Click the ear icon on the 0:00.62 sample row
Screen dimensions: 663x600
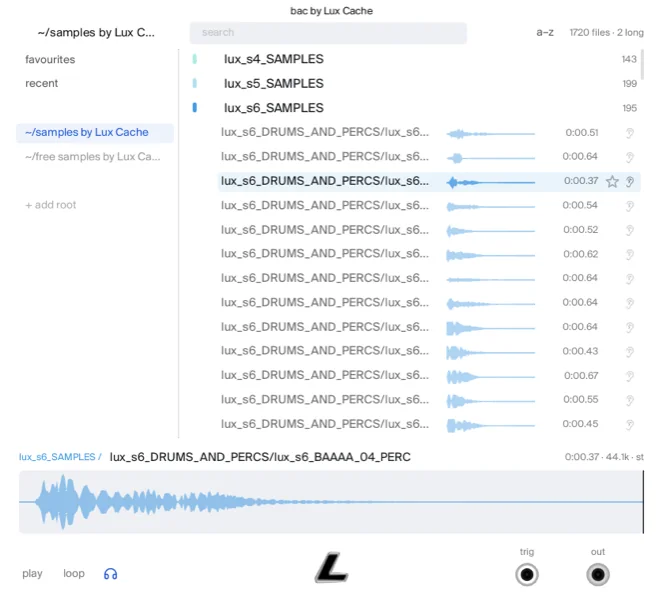click(x=630, y=255)
